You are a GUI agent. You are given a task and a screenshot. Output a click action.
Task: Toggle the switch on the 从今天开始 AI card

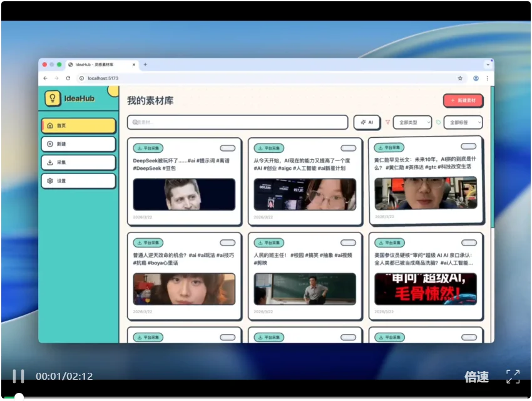[348, 148]
